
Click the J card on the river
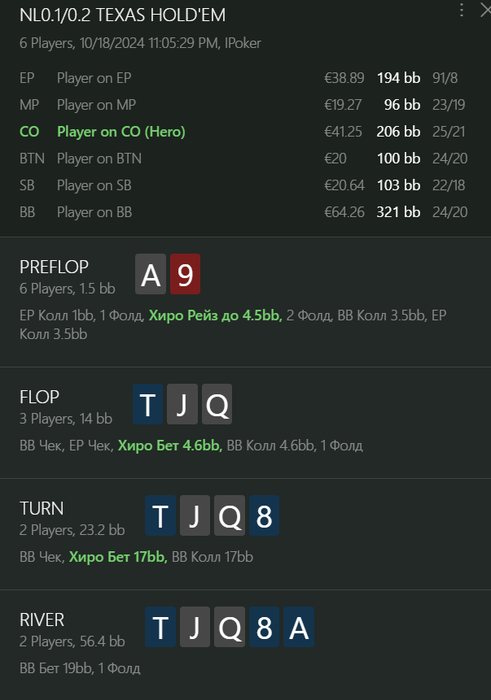pyautogui.click(x=195, y=627)
